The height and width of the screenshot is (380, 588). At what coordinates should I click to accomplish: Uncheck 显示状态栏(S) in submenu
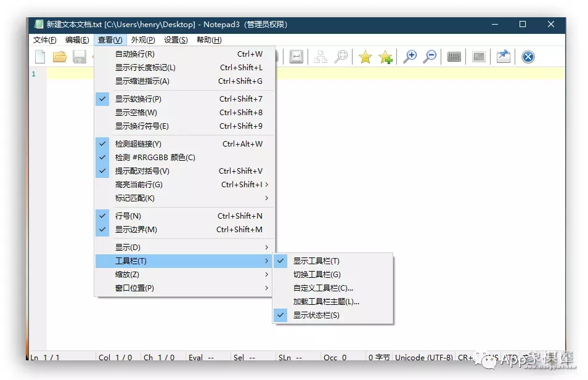click(333, 315)
